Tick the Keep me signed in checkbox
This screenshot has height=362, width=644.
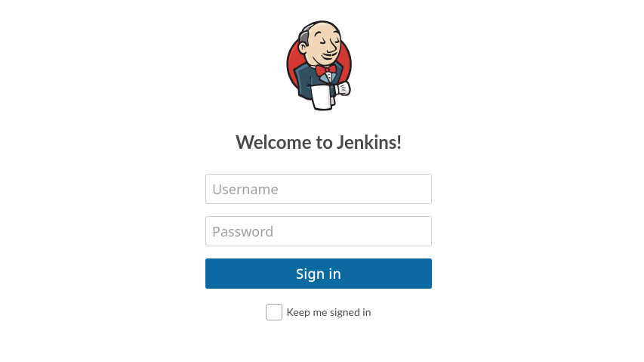click(x=274, y=312)
